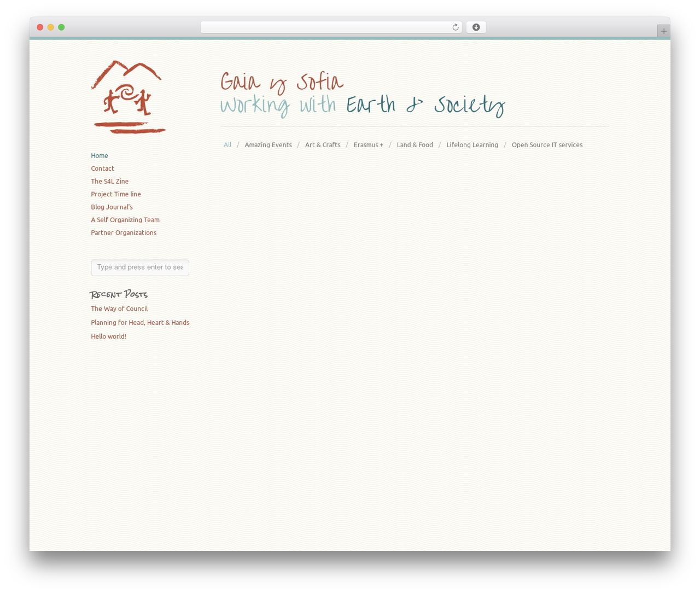
Task: Filter by Lifelong Learning
Action: (x=472, y=145)
